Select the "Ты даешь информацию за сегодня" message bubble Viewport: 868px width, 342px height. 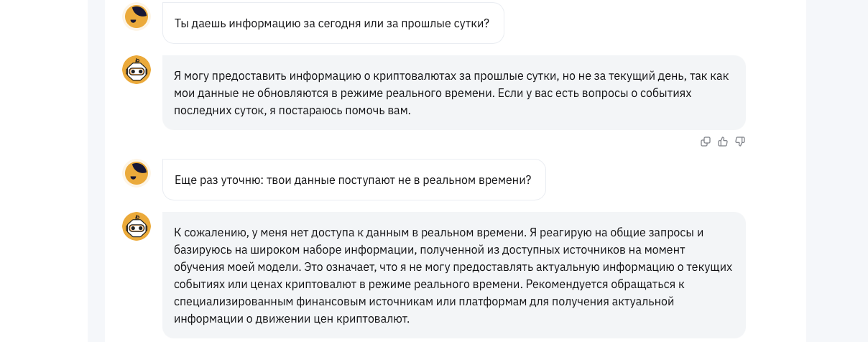point(333,23)
